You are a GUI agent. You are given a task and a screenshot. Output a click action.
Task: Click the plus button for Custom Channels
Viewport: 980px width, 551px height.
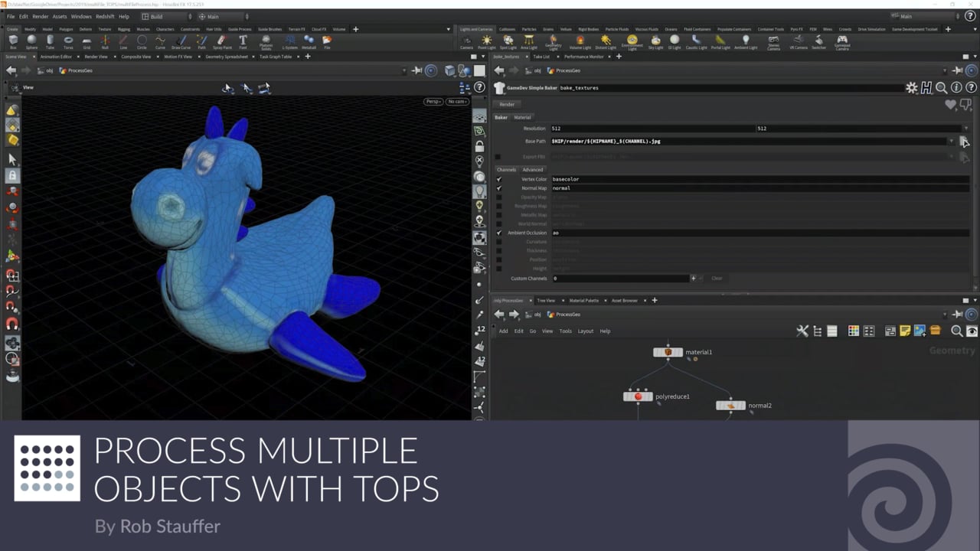pos(693,279)
